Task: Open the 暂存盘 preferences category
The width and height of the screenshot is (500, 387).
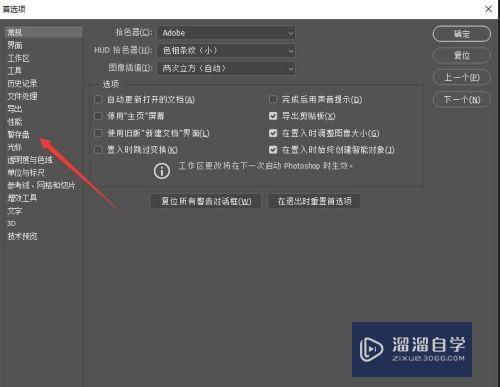Action: pos(18,134)
